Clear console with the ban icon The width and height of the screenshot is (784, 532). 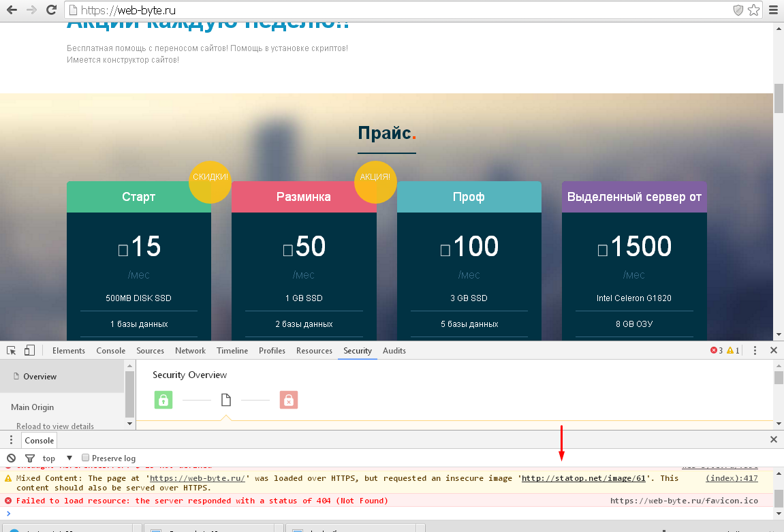11,458
